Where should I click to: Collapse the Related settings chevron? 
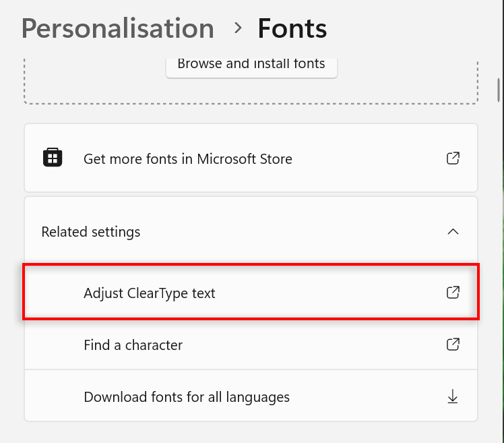pyautogui.click(x=453, y=231)
